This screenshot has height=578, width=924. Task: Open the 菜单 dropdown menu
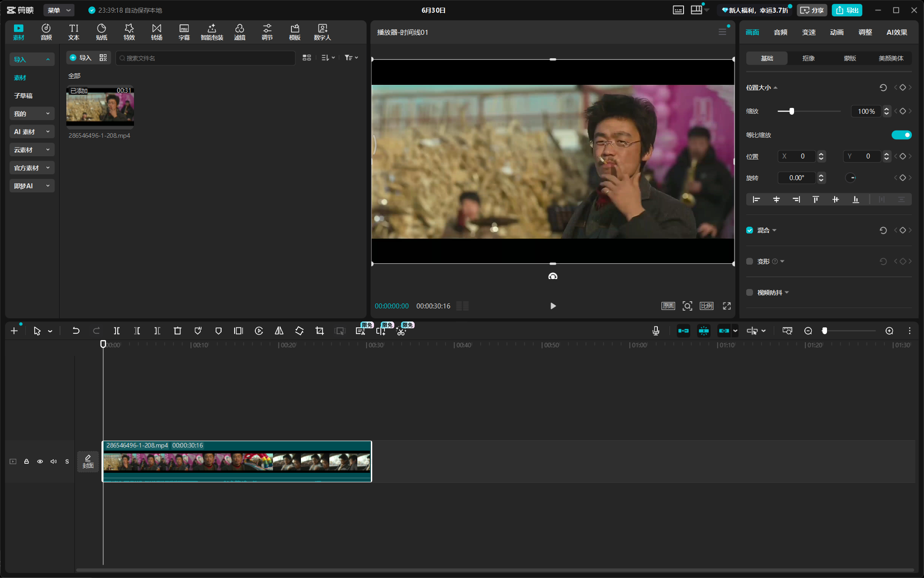(x=59, y=10)
